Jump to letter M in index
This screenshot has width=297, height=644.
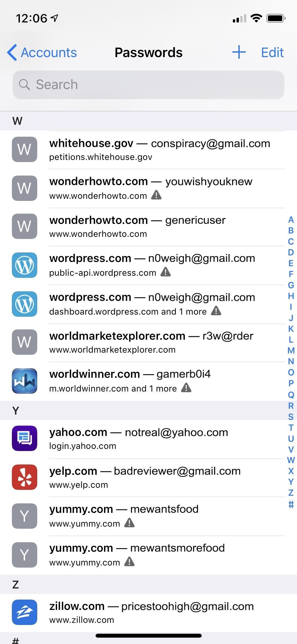click(291, 351)
